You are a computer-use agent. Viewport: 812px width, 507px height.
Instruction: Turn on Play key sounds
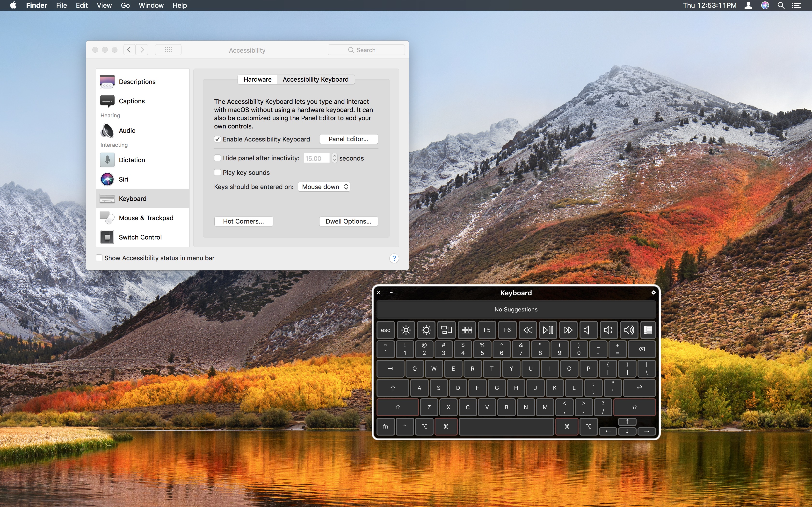click(x=217, y=172)
